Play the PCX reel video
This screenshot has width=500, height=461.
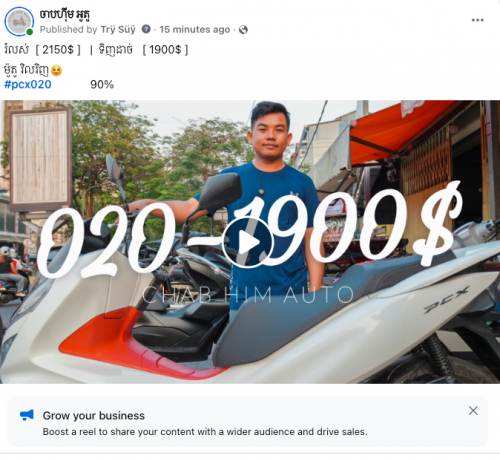[x=248, y=242]
